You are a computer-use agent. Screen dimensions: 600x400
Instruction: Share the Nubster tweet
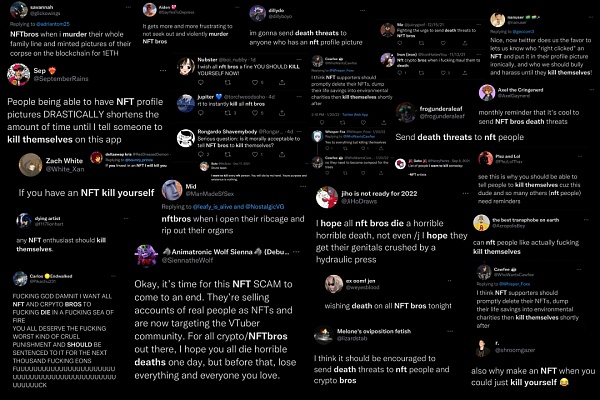coord(282,82)
